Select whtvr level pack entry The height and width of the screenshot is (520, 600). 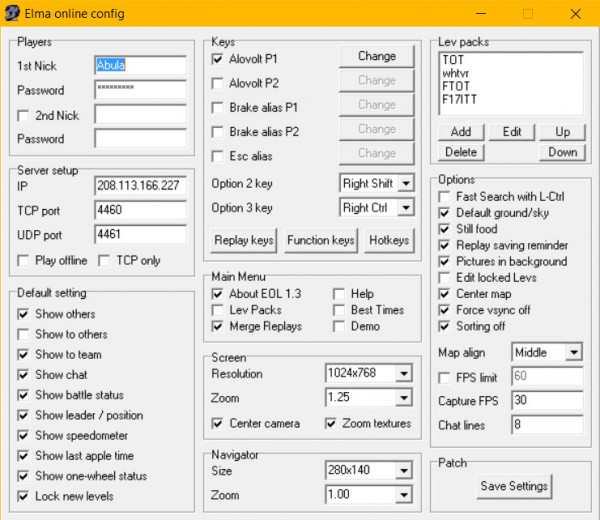(x=456, y=74)
